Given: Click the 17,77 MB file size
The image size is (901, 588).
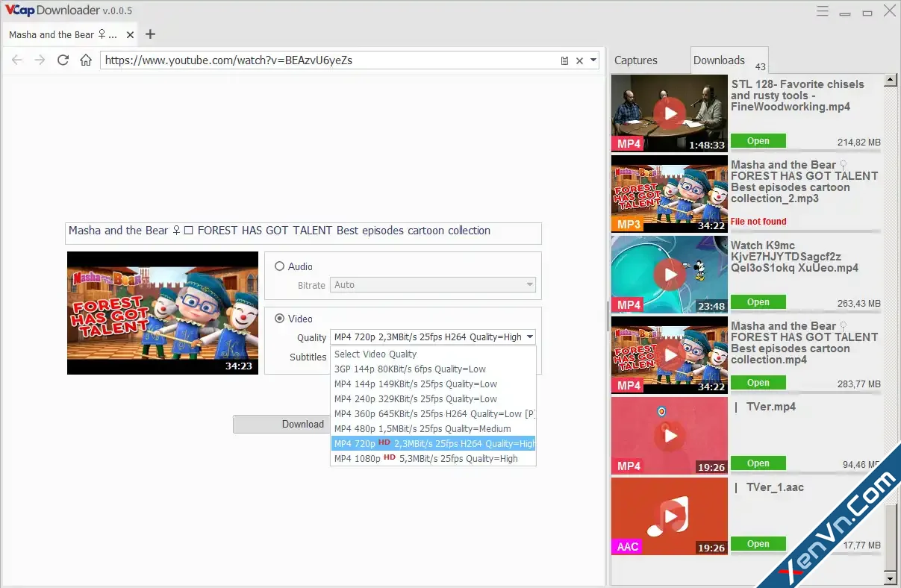Looking at the screenshot, I should click(x=861, y=545).
